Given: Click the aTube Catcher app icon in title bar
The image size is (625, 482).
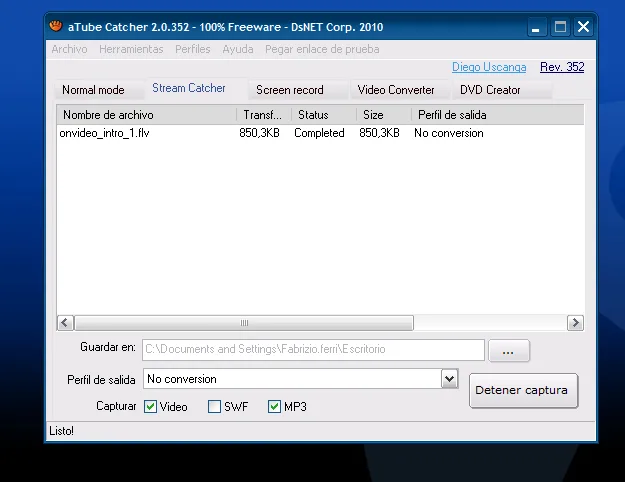Looking at the screenshot, I should click(x=56, y=26).
